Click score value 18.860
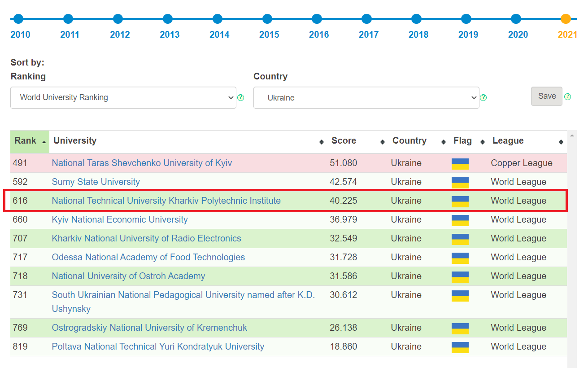This screenshot has width=588, height=368. coord(344,346)
